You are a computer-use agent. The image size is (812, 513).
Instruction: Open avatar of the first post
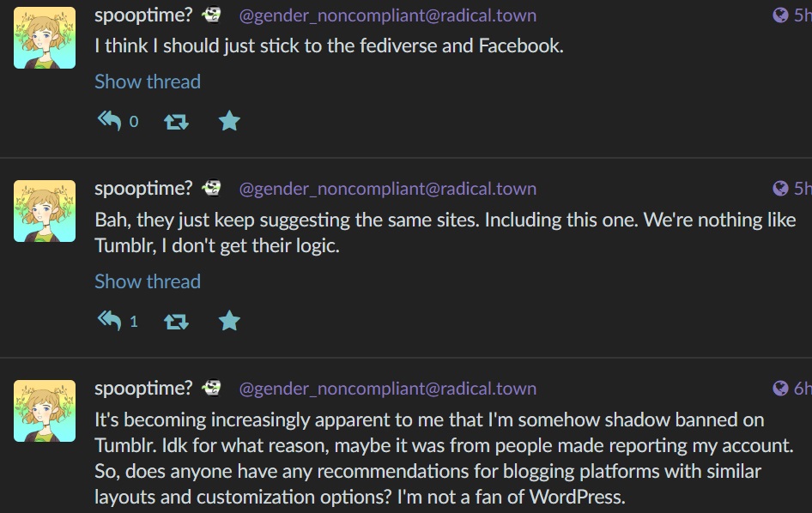pyautogui.click(x=45, y=38)
